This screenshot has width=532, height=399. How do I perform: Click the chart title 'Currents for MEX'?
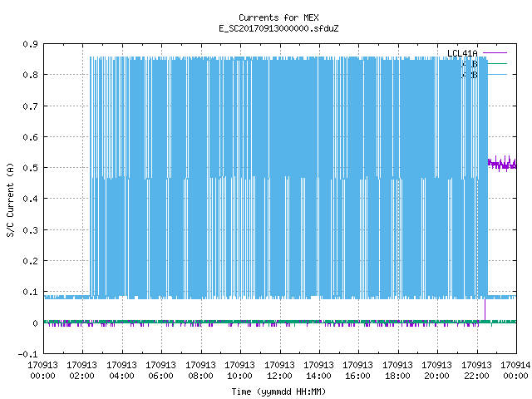coord(278,17)
